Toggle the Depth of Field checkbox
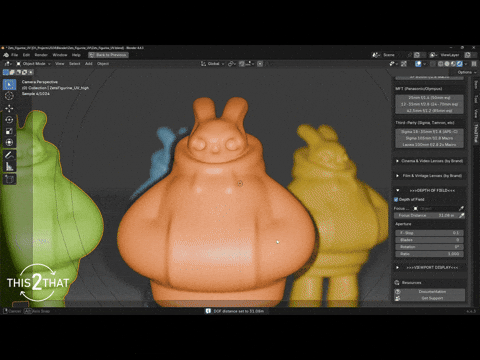 [396, 200]
